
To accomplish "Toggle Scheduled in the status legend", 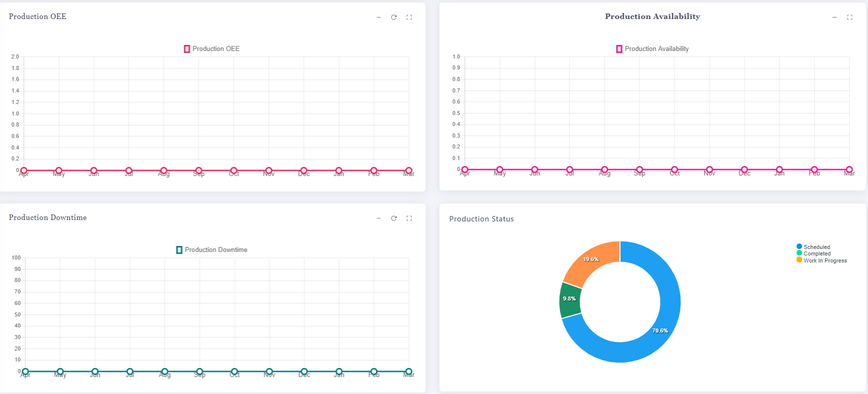I will [813, 247].
